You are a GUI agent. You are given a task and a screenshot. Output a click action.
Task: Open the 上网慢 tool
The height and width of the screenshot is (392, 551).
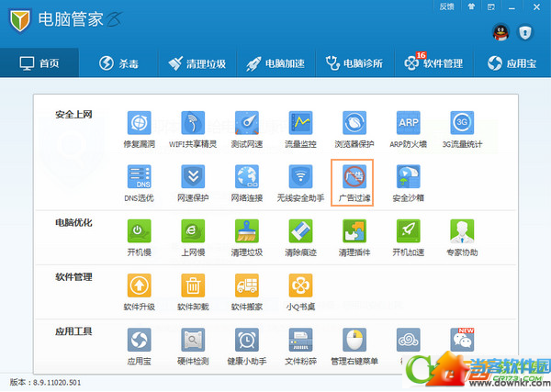[193, 238]
